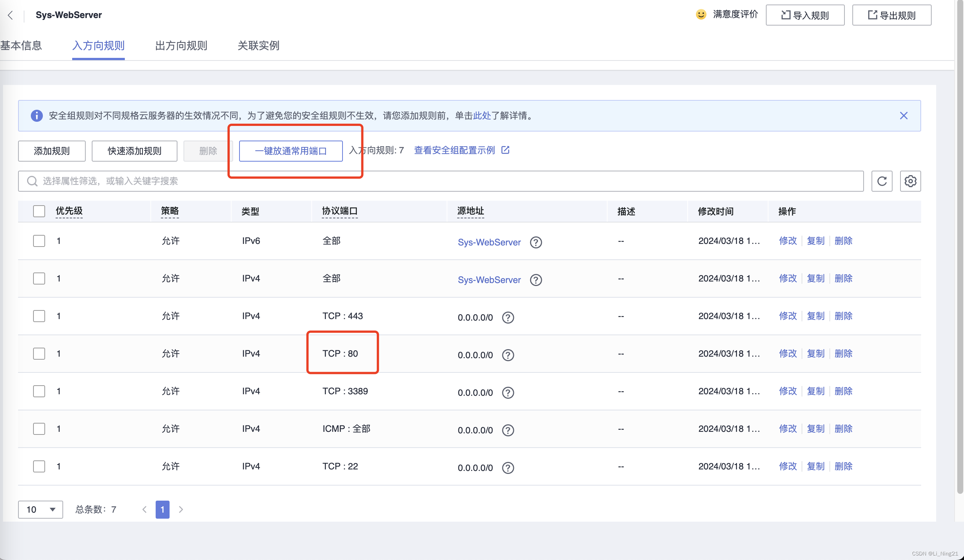Open the page size dropdown showing 10
Screen dimensions: 964x560
coord(41,509)
